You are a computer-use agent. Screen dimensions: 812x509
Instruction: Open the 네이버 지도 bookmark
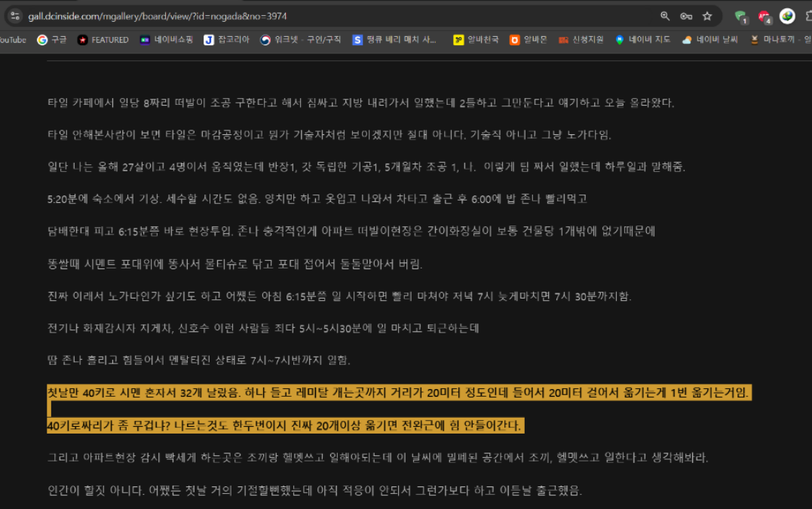[642, 40]
